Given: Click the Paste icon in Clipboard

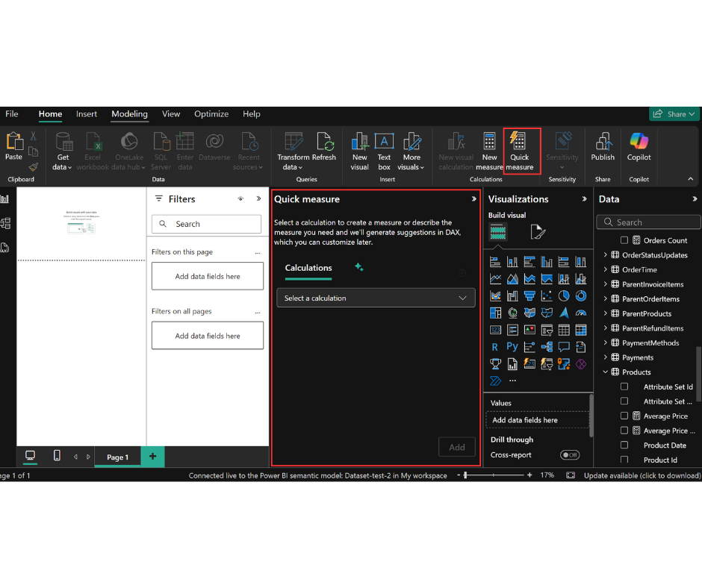Looking at the screenshot, I should 13,142.
